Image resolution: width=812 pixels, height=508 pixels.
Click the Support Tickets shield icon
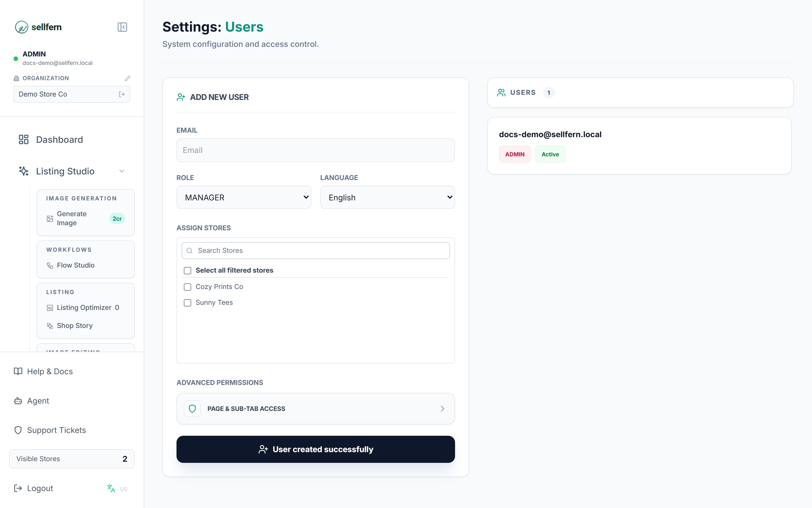(x=18, y=430)
